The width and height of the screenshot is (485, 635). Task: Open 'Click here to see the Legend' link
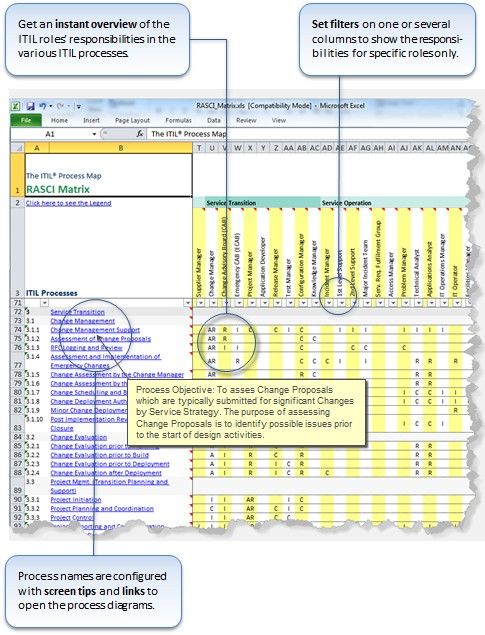click(68, 203)
